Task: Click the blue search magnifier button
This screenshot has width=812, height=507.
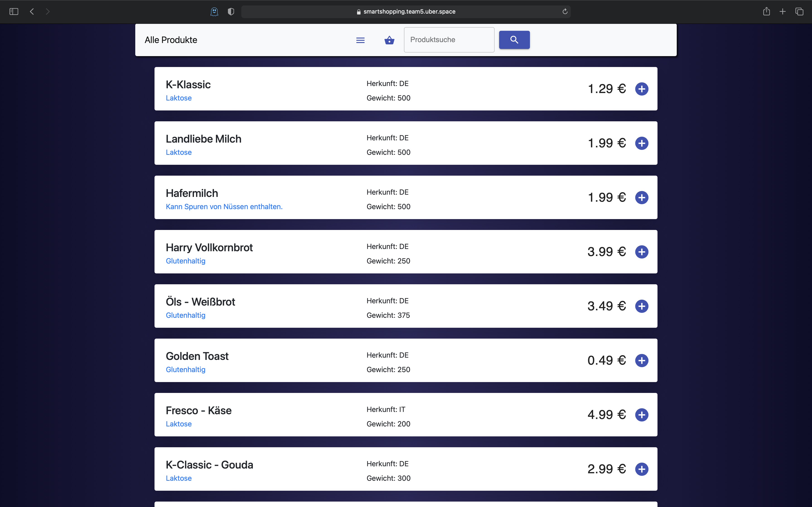Action: (514, 40)
